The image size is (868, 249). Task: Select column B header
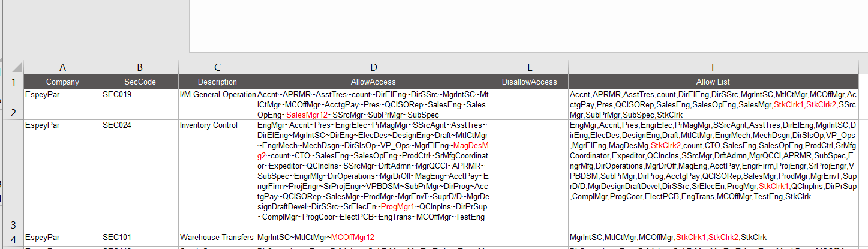(x=140, y=68)
